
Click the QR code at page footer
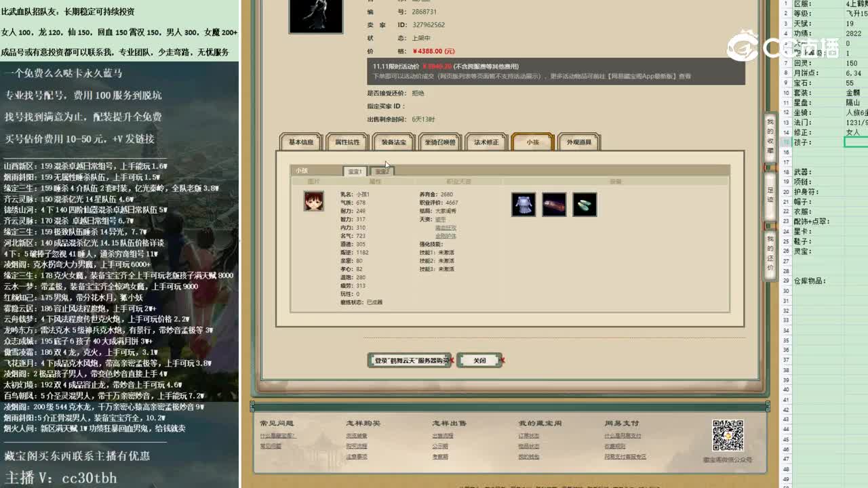[x=728, y=436]
